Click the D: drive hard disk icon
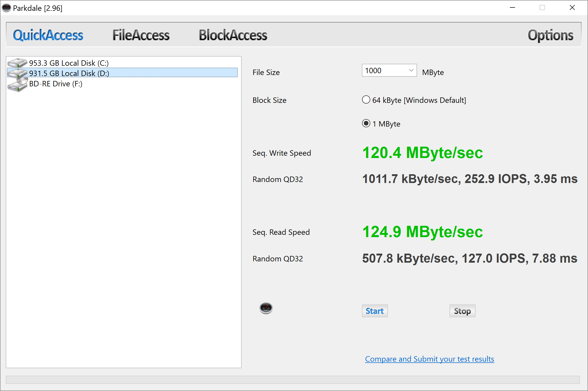The width and height of the screenshot is (588, 391). [17, 73]
